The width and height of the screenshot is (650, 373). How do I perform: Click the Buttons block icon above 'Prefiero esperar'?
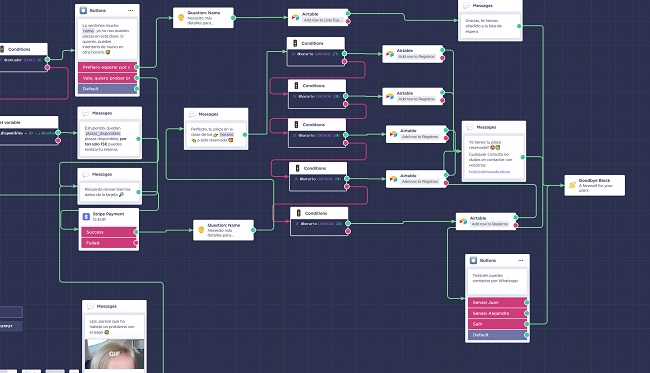83,10
